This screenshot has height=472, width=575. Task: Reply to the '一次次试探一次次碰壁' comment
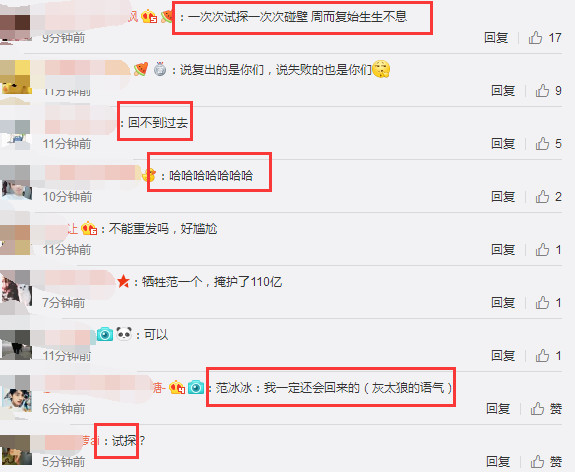click(496, 37)
